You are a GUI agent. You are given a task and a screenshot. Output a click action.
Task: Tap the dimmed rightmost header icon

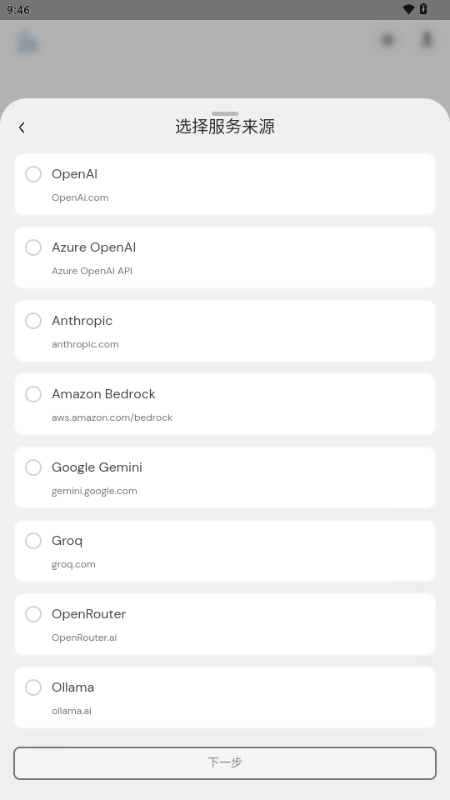point(427,39)
